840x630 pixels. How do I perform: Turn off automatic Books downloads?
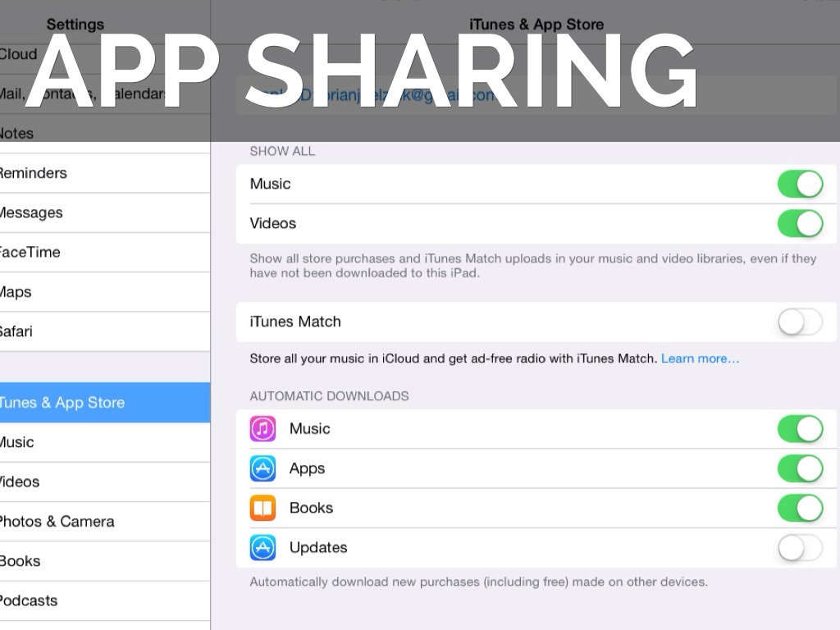click(800, 508)
